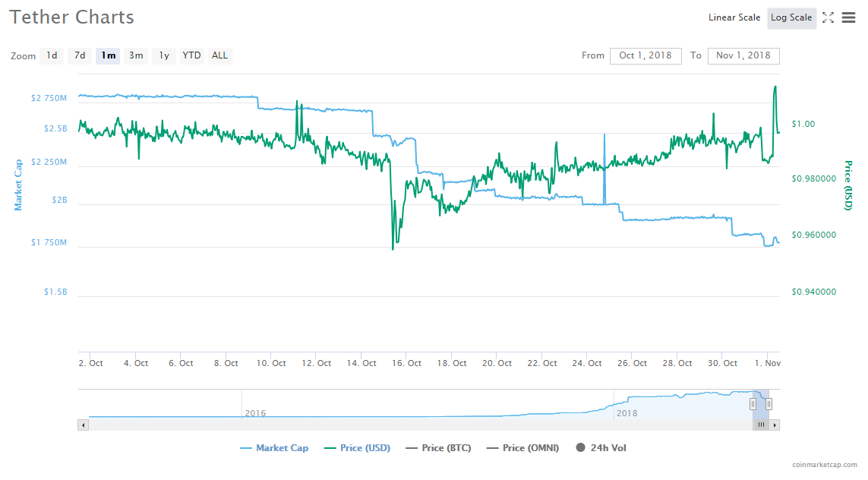Image resolution: width=868 pixels, height=480 pixels.
Task: Click the left arrow on the navigator scrollbar
Action: (83, 425)
